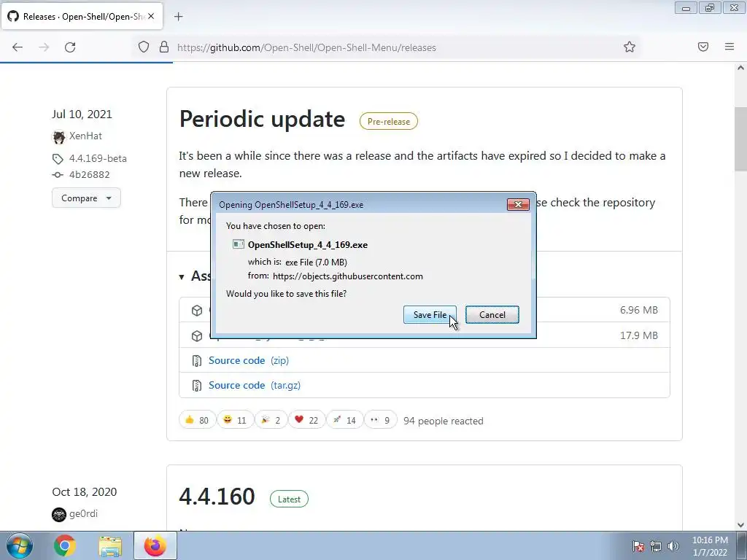Go back to the previous page

[18, 47]
